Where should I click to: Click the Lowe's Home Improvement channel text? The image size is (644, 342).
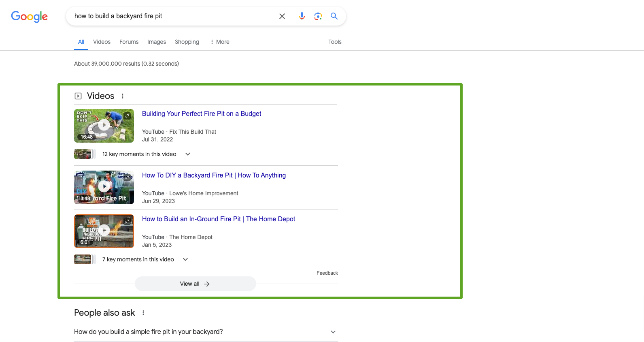[x=204, y=193]
